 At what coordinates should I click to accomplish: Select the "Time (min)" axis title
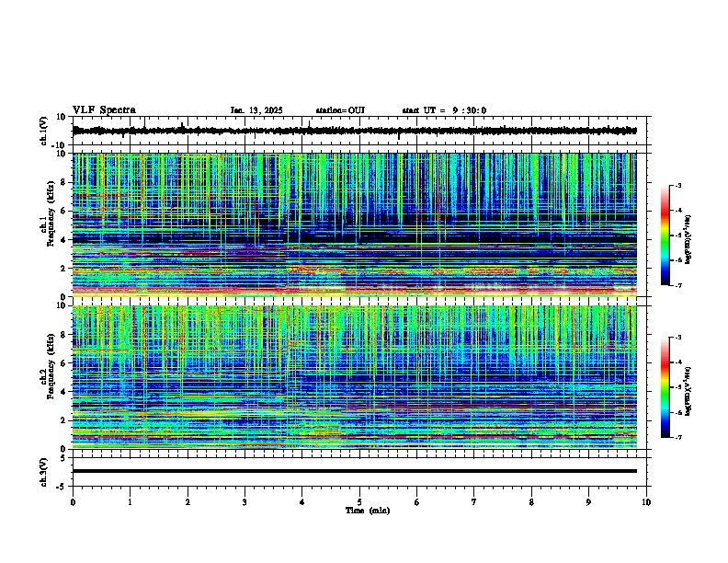click(x=368, y=511)
